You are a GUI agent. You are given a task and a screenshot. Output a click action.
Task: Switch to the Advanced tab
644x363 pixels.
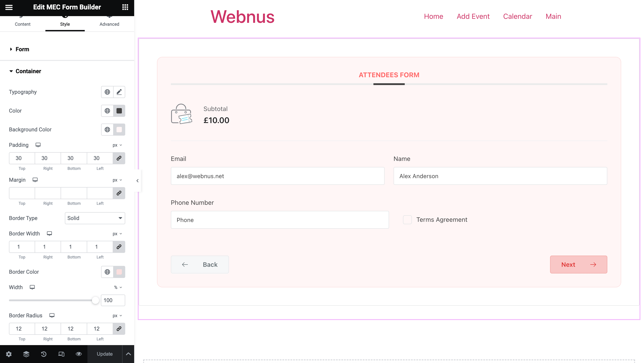(x=109, y=24)
